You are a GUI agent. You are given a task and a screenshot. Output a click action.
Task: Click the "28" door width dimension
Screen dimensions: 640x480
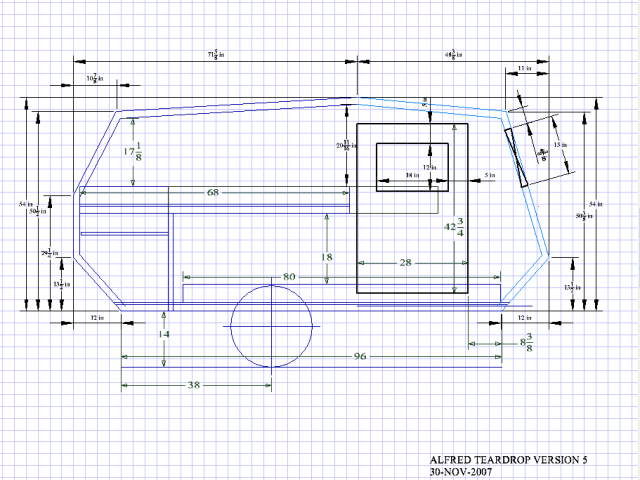(x=405, y=262)
